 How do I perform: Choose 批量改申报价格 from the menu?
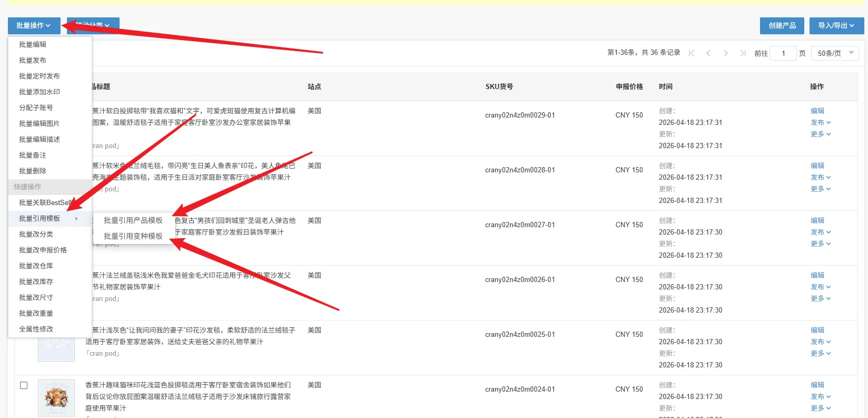pyautogui.click(x=43, y=250)
